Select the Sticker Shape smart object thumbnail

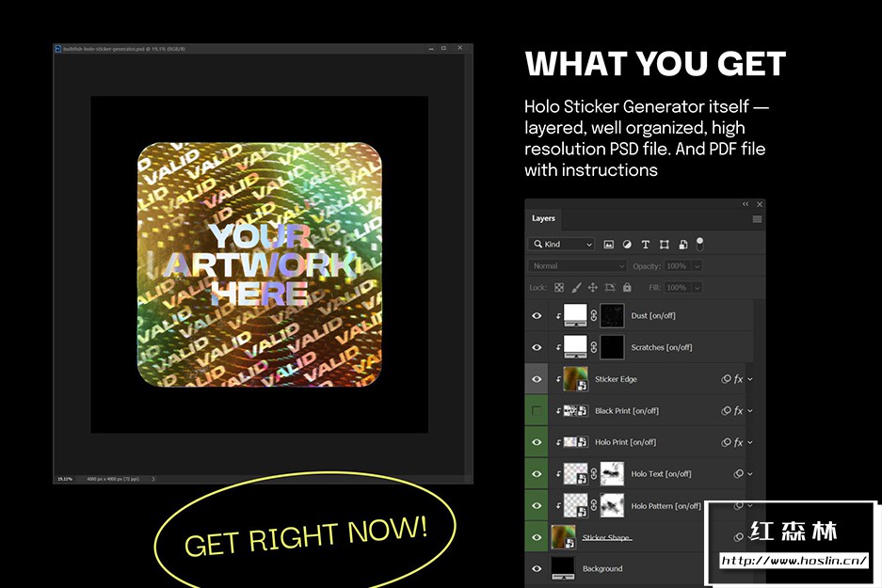[563, 537]
